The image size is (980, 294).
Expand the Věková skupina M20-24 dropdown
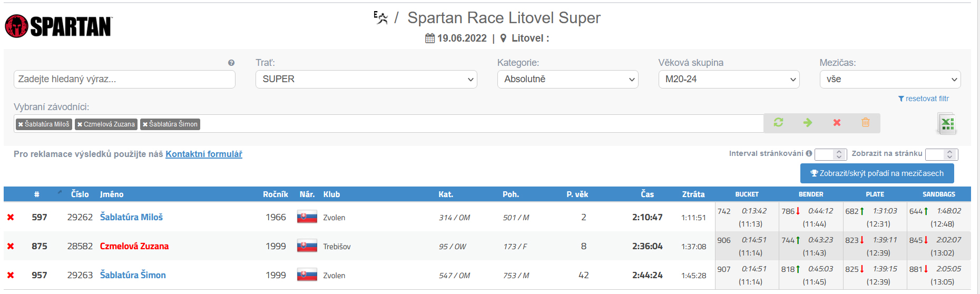click(729, 79)
